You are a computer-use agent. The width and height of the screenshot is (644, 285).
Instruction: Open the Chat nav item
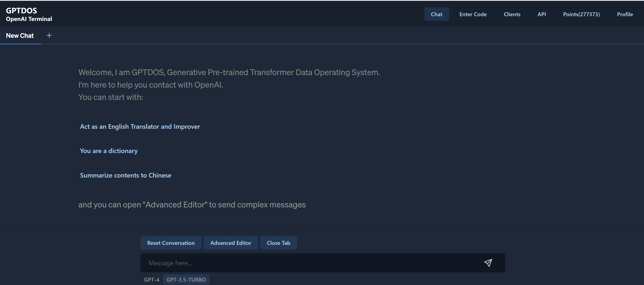[x=436, y=14]
